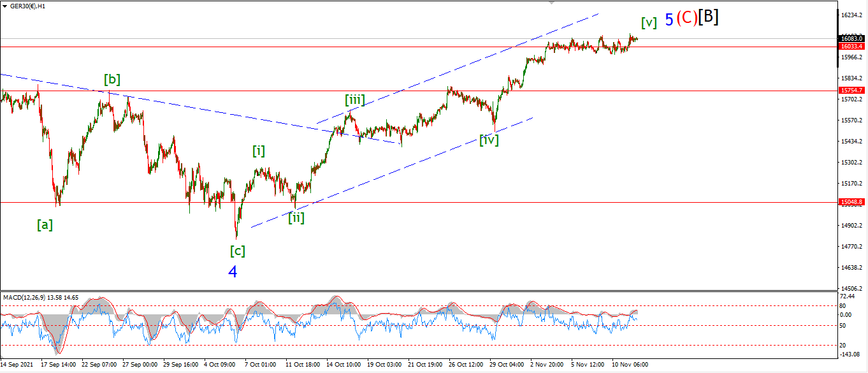
Task: Click the MACD(12,26,9) indicator label
Action: coord(23,297)
